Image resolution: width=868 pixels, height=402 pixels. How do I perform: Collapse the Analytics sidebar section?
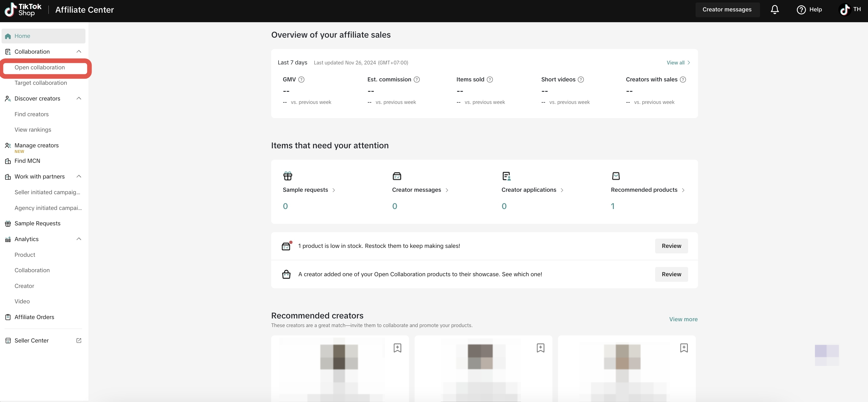(x=79, y=239)
